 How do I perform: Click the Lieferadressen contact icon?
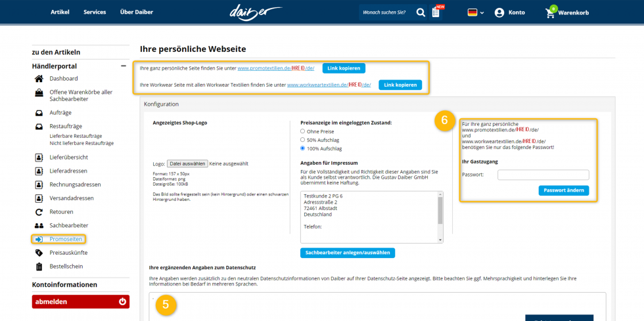click(x=39, y=171)
